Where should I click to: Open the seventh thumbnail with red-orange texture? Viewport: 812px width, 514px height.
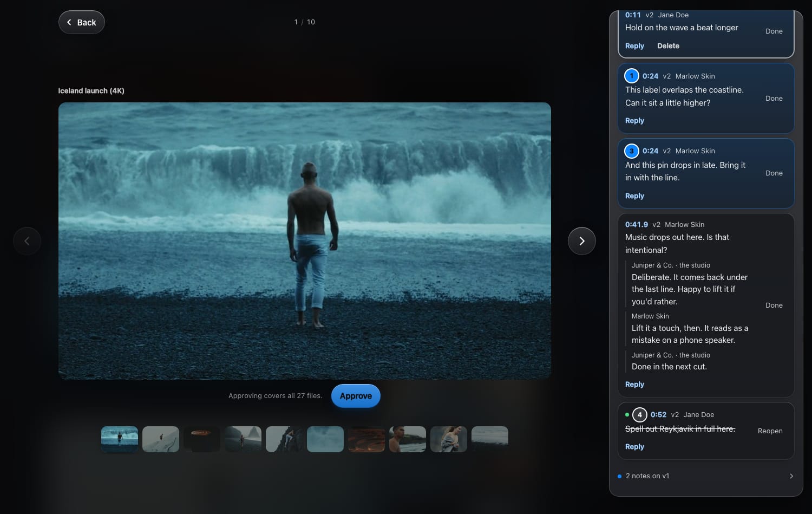coord(366,439)
